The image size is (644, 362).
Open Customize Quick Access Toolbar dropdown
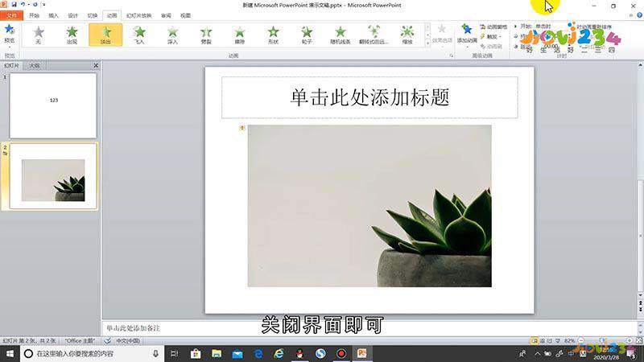point(43,5)
